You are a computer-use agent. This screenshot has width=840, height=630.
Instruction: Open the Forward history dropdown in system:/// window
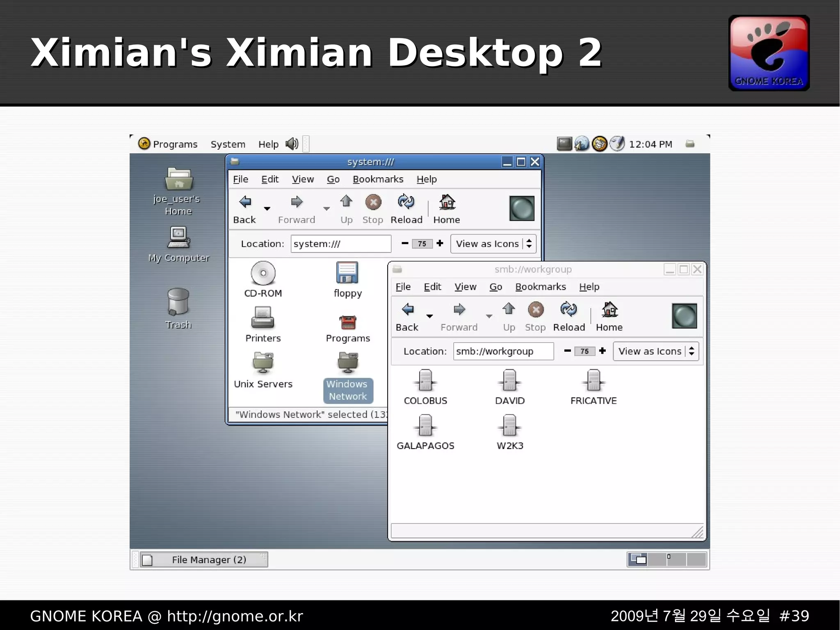[326, 209]
